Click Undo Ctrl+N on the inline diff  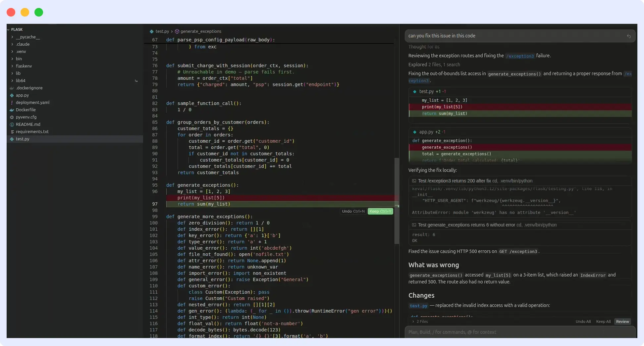click(x=353, y=211)
